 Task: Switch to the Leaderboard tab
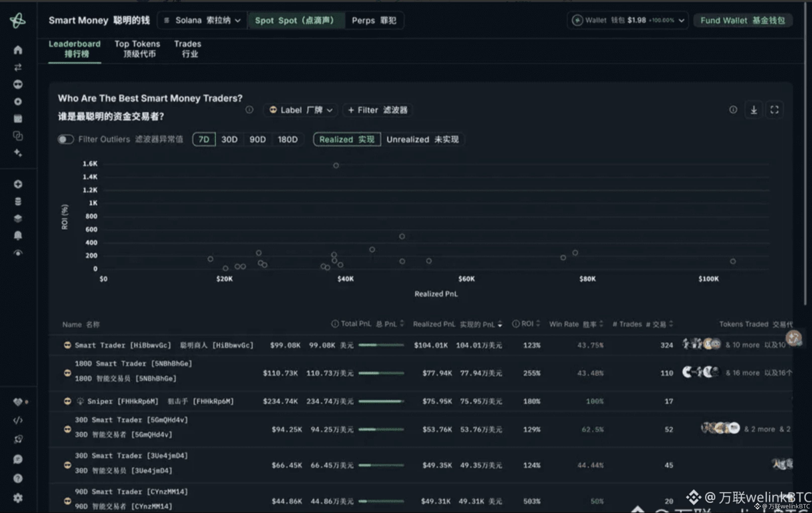point(75,49)
